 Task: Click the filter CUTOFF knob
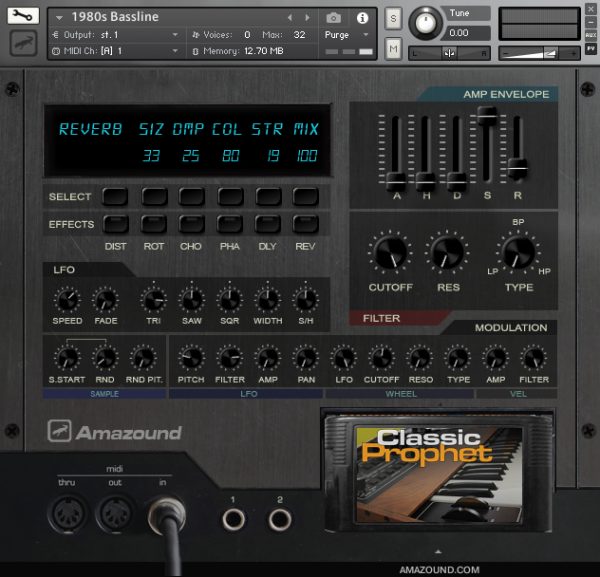pos(391,253)
